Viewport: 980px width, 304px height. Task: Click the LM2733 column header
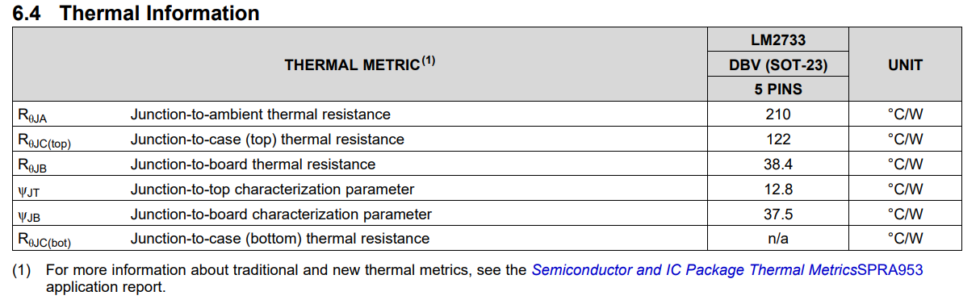(x=778, y=40)
